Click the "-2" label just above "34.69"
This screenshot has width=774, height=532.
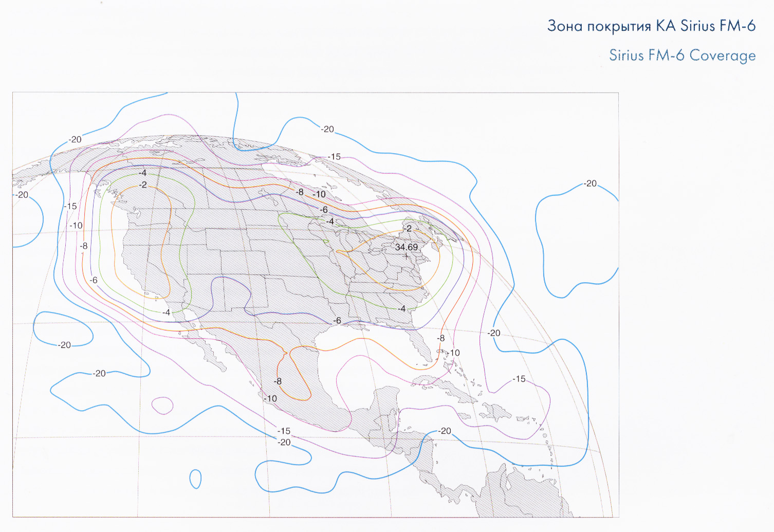coord(407,228)
